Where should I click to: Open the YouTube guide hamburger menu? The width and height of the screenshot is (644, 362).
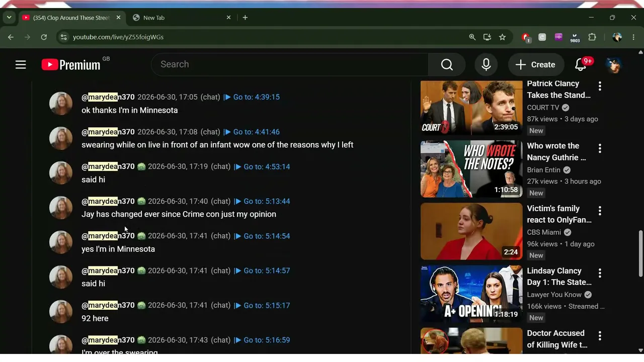(x=21, y=64)
